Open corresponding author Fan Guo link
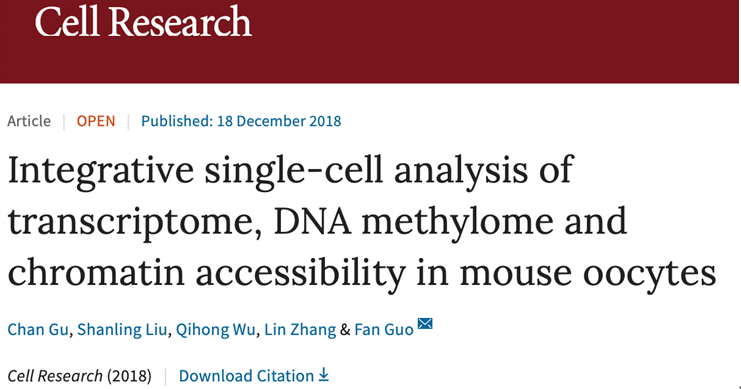Viewport: 741px width, 389px height. click(x=384, y=329)
